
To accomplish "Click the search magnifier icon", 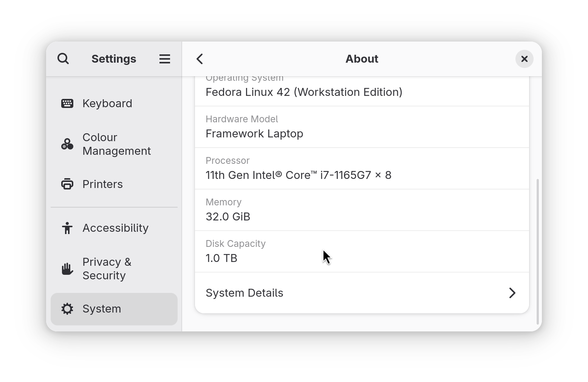I will click(x=63, y=59).
